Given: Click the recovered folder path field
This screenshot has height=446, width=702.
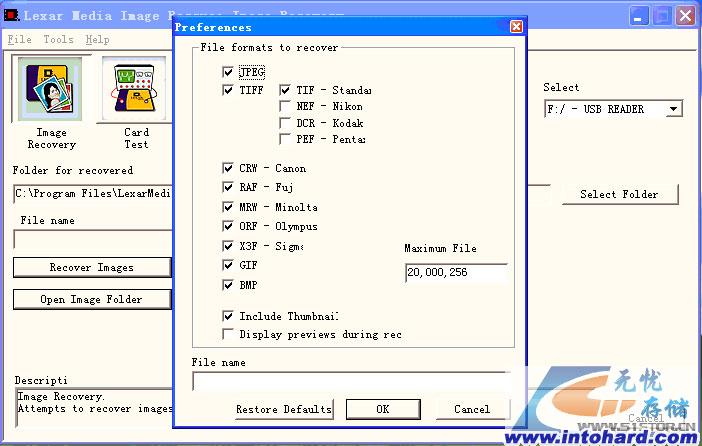Looking at the screenshot, I should [x=93, y=193].
